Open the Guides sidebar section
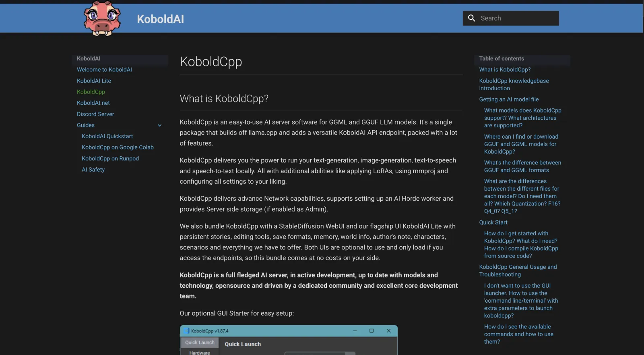Screen dimensions: 644x355 86,125
